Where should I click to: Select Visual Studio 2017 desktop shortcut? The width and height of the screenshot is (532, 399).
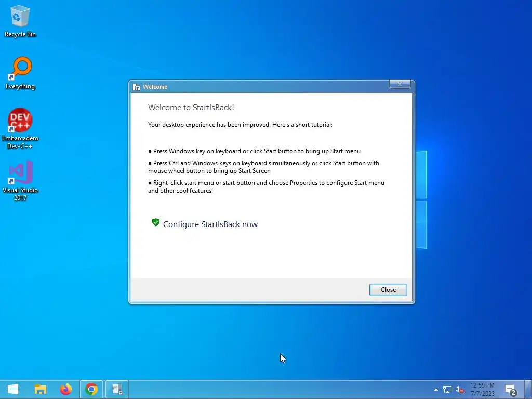(20, 181)
